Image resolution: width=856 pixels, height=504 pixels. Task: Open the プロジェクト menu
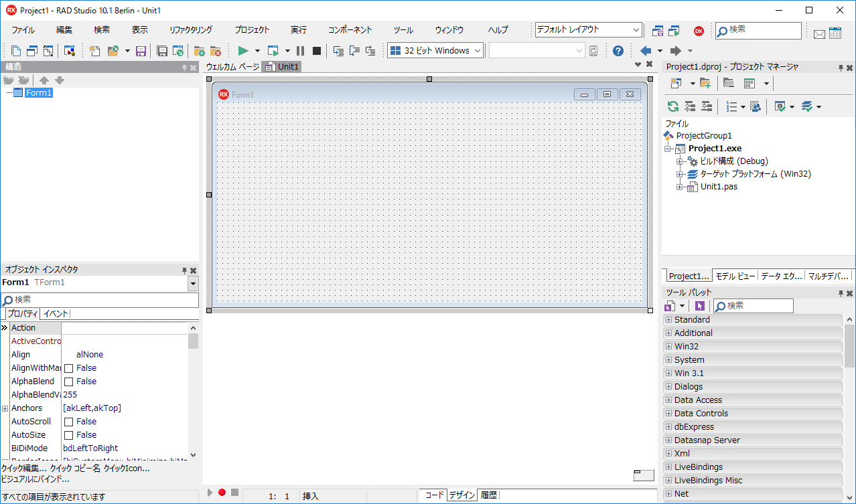pyautogui.click(x=252, y=30)
